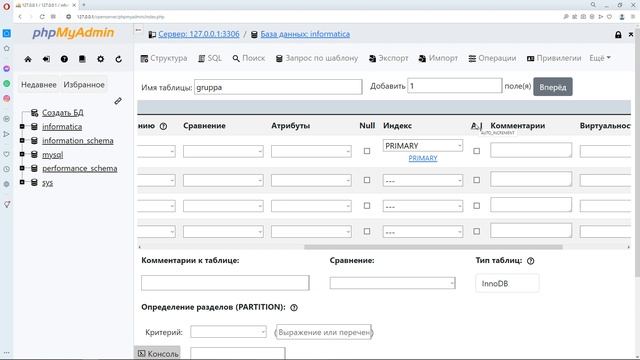The image size is (640, 360).
Task: Enable auto-increment checkbox in PRIMARY row
Action: [x=476, y=151]
